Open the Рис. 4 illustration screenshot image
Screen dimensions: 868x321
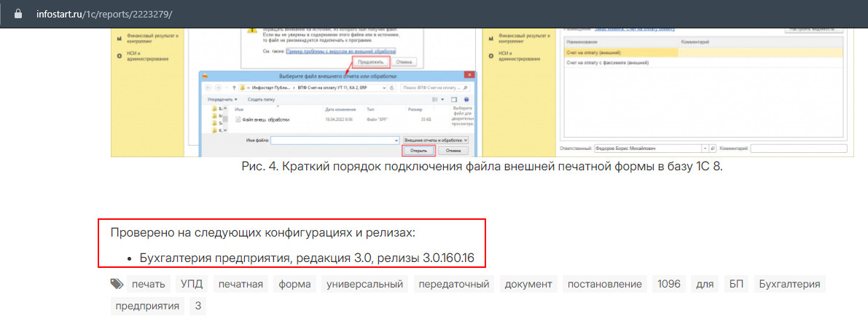(482, 92)
